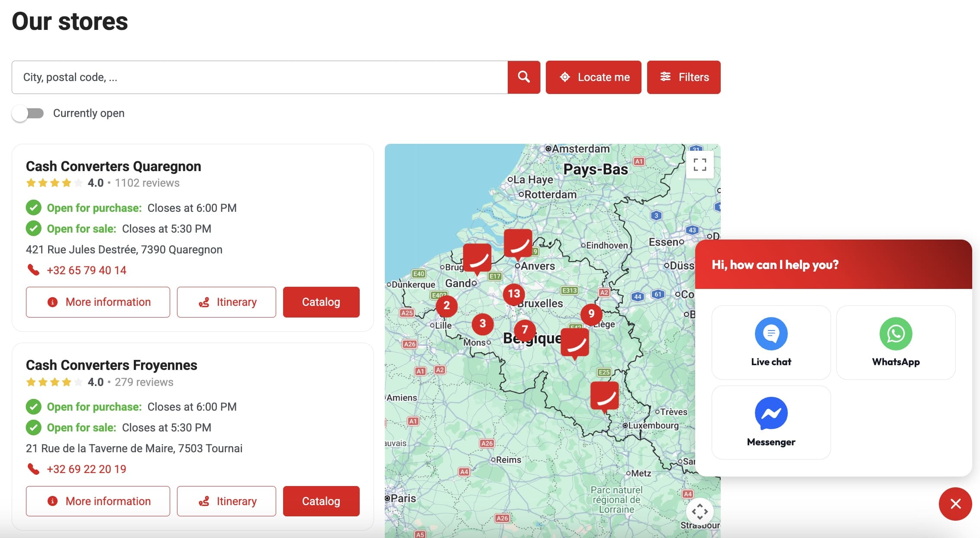
Task: Call +32 69 22 20 19
Action: tap(86, 469)
